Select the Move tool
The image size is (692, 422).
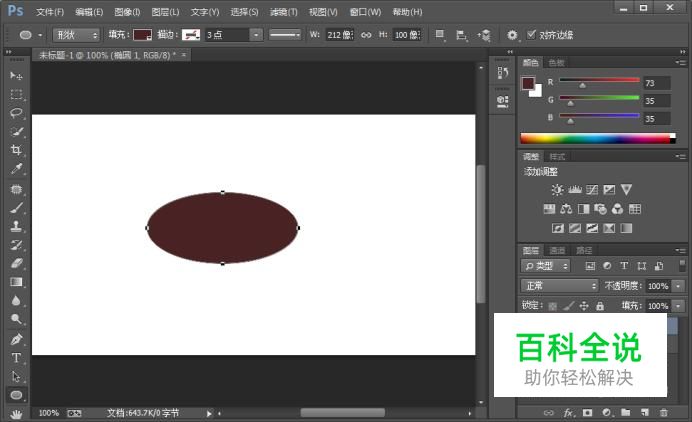[16, 76]
